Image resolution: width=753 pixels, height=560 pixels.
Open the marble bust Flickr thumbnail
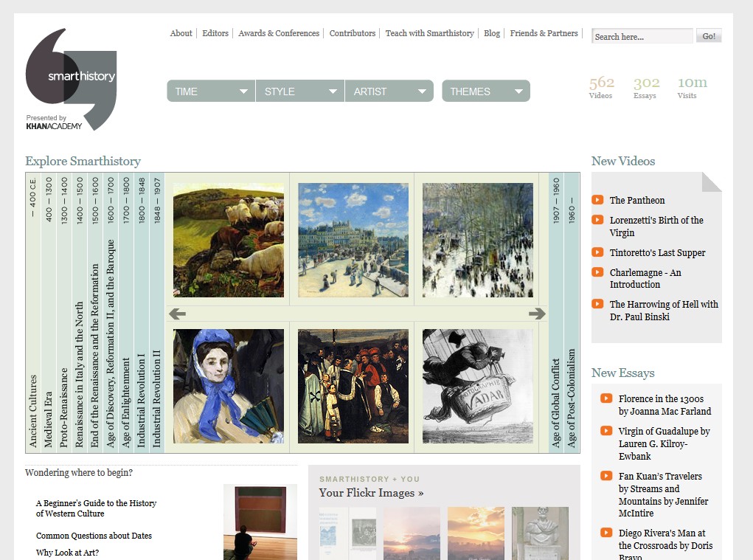point(541,533)
